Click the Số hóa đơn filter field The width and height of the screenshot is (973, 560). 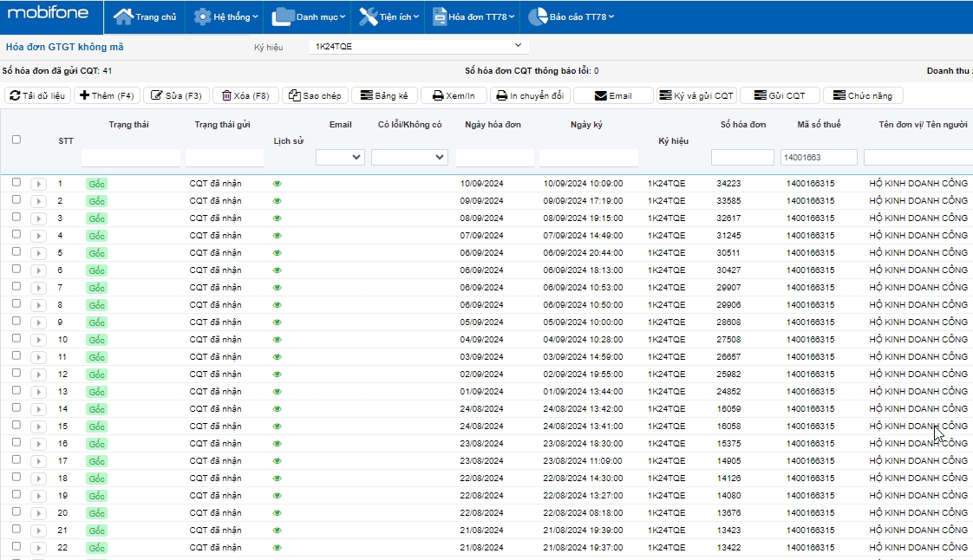click(x=742, y=157)
